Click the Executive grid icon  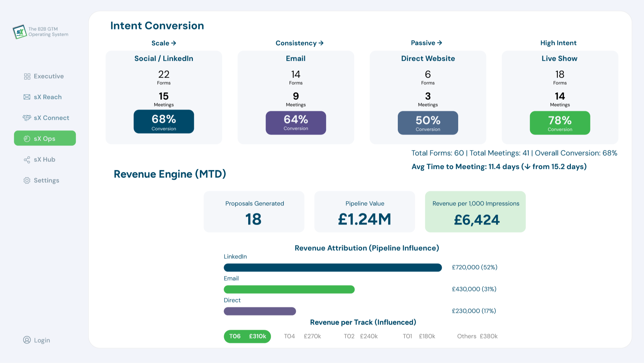tap(27, 77)
